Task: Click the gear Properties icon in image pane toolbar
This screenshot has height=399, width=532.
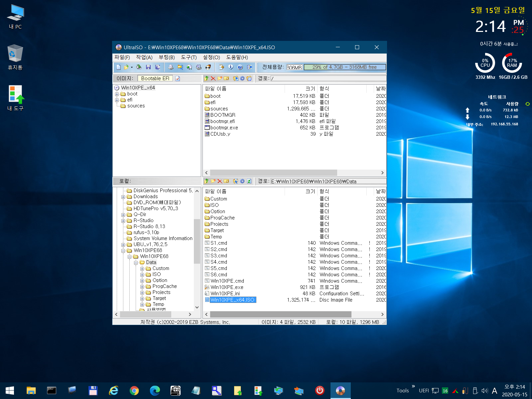Action: coord(242,78)
